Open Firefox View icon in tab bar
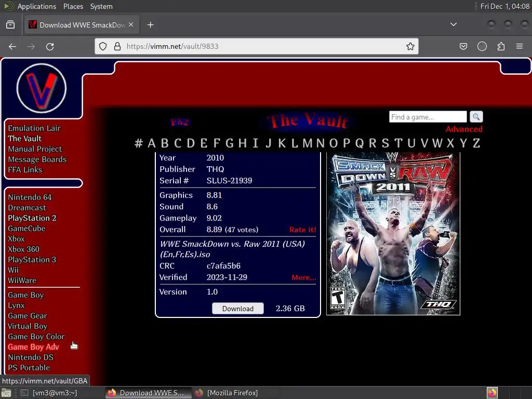The image size is (532, 399). 10,25
